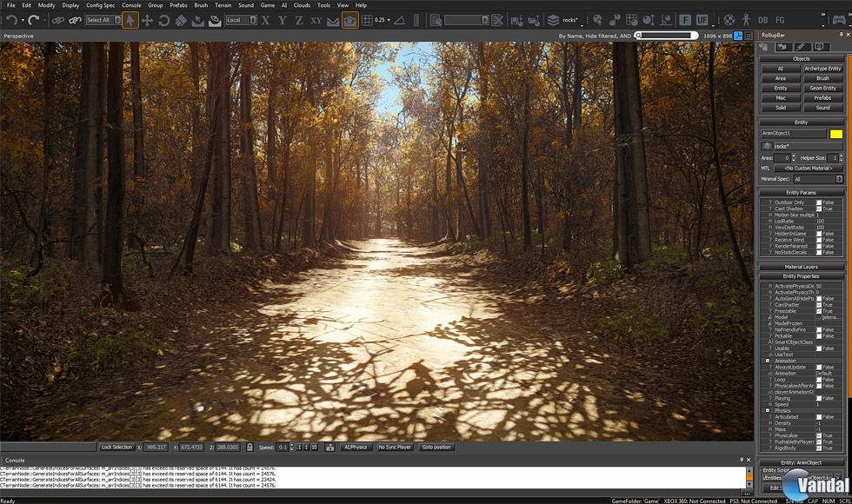Click the yellow entity color swatch
Image resolution: width=852 pixels, height=504 pixels.
click(x=836, y=134)
